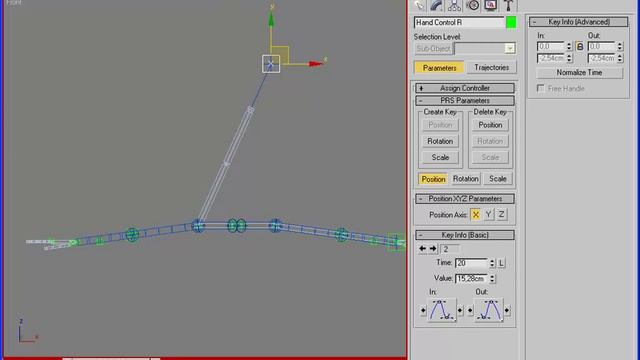
Task: Switch to the Parameters section
Action: click(439, 68)
